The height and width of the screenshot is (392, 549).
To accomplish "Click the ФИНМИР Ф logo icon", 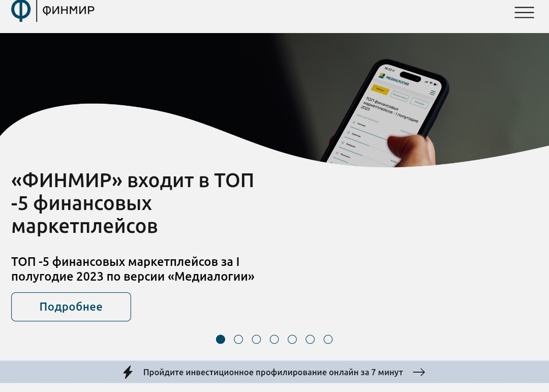I will point(21,11).
